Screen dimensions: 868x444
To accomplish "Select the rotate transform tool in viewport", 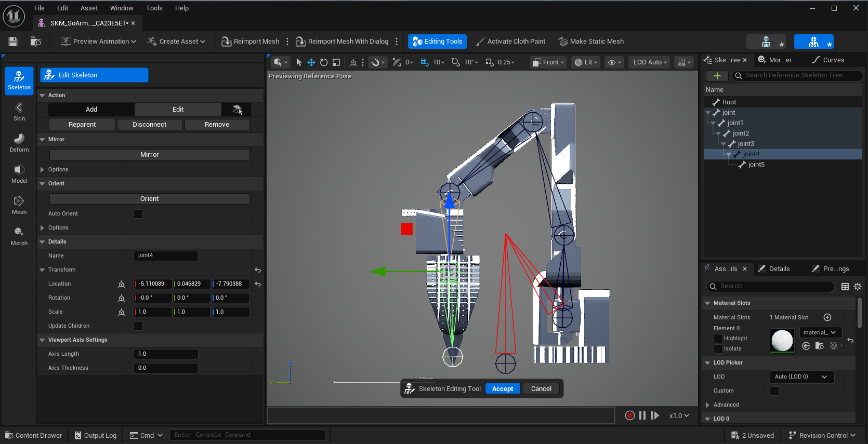I will tap(324, 62).
